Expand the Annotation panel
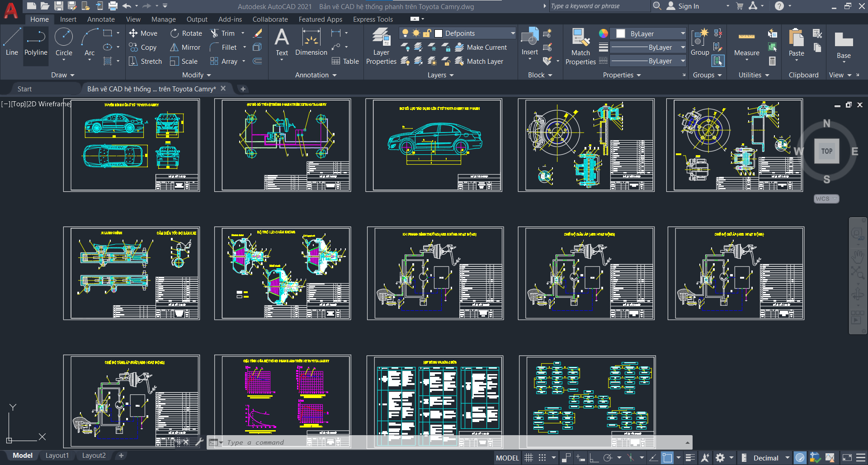 (316, 75)
